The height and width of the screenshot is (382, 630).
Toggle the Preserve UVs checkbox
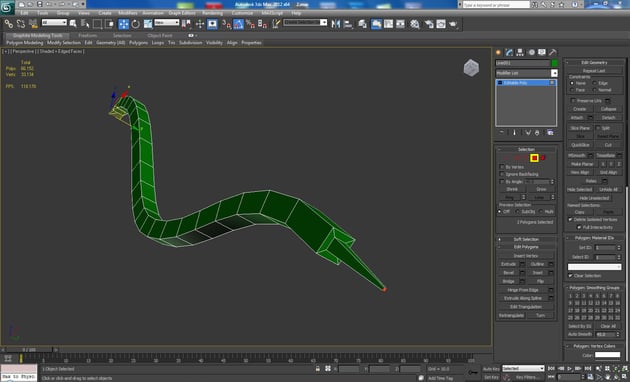pyautogui.click(x=573, y=100)
